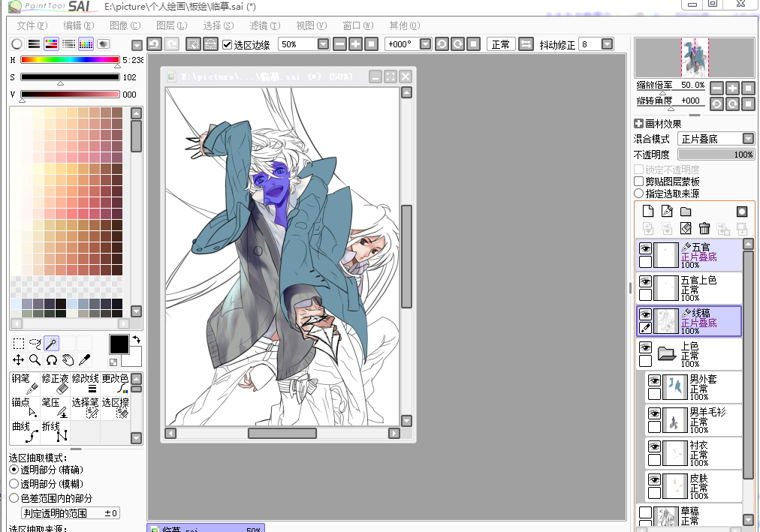Choose the 选区擦 selection eraser tool
This screenshot has width=760, height=532.
point(115,408)
